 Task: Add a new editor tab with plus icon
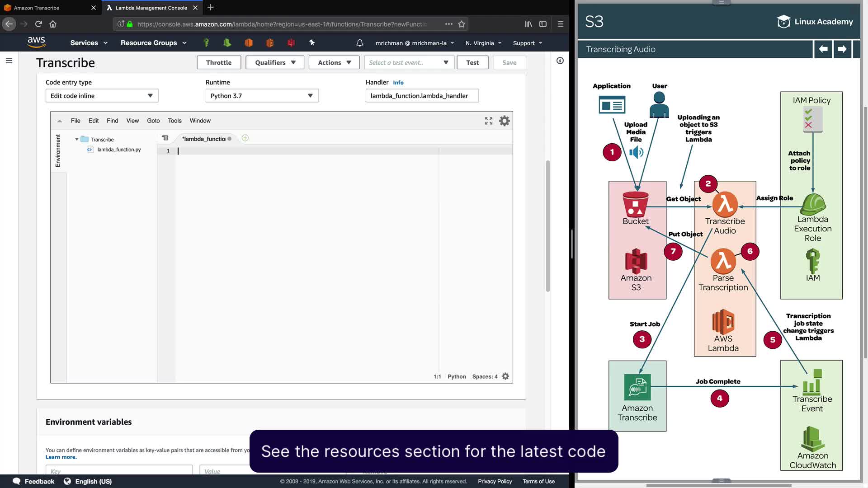point(245,138)
